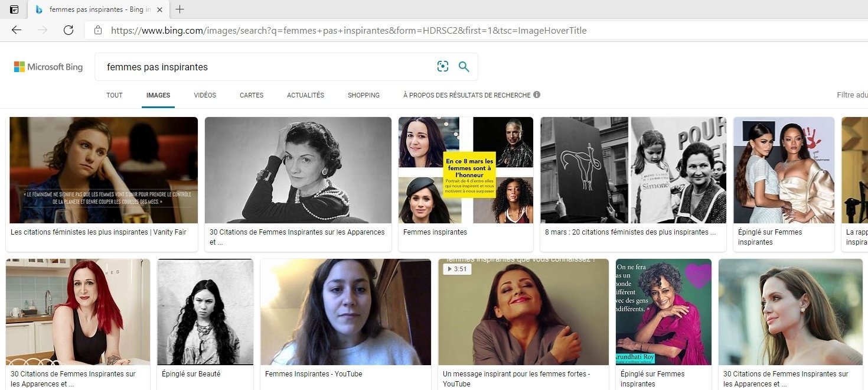Screen dimensions: 868x390
Task: Click the greyed-out forward arrow
Action: tap(43, 30)
